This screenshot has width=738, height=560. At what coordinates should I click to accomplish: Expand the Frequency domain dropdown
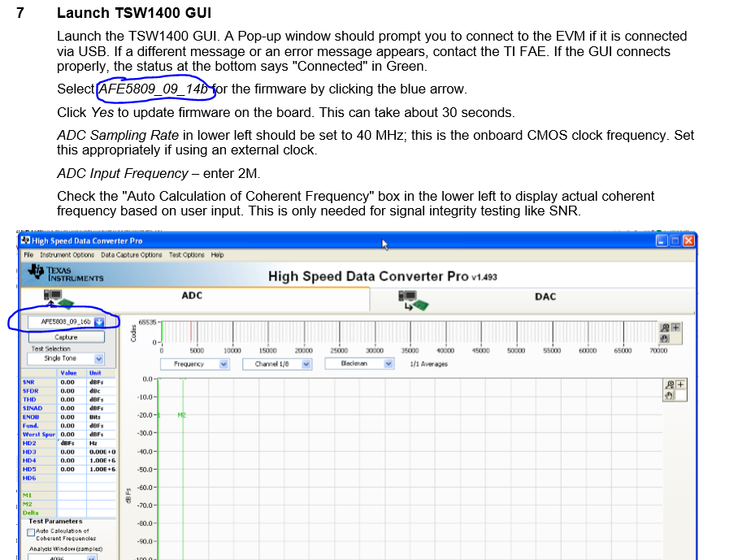click(194, 364)
